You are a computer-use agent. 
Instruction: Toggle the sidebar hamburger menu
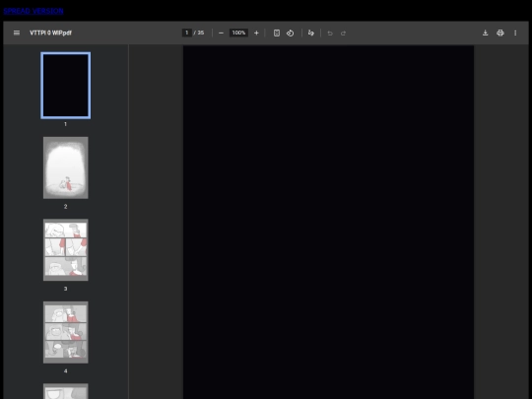17,33
